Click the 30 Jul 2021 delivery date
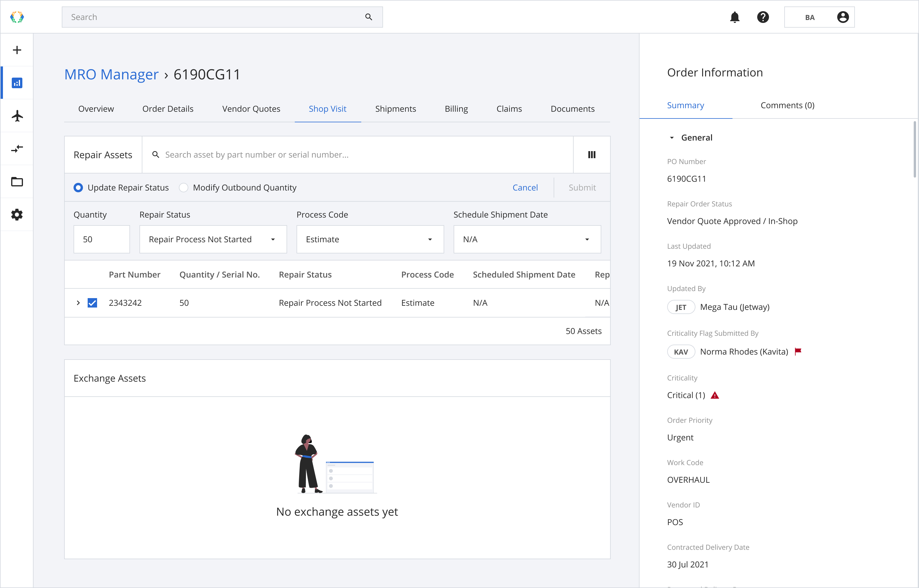This screenshot has width=919, height=588. pos(687,564)
